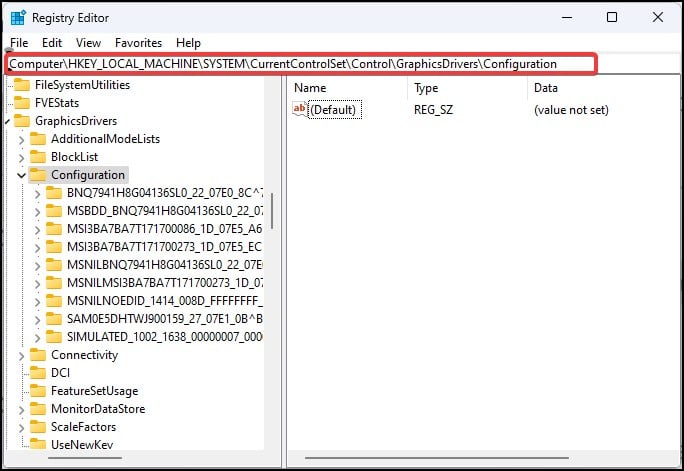The image size is (684, 471).
Task: Select the GraphicsDrivers tree label
Action: (x=76, y=121)
